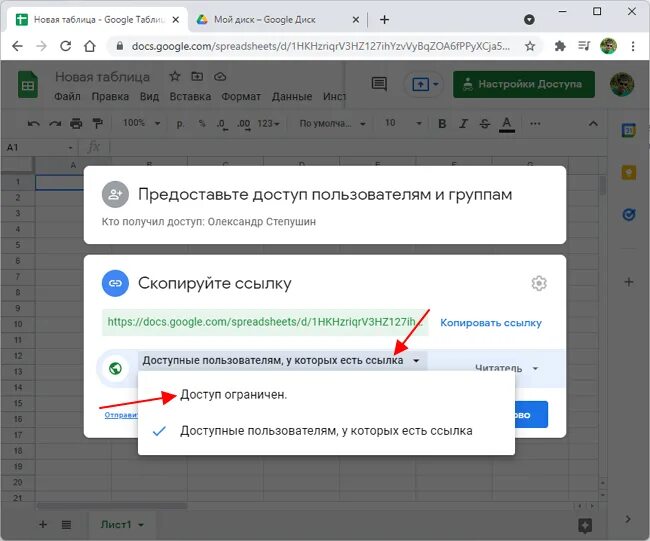Click the add sheet plus icon
Screen dimensions: 650x541
click(43, 524)
